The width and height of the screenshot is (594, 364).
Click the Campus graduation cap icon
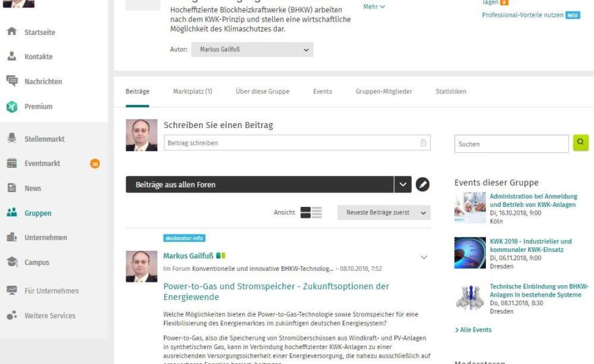coord(11,262)
